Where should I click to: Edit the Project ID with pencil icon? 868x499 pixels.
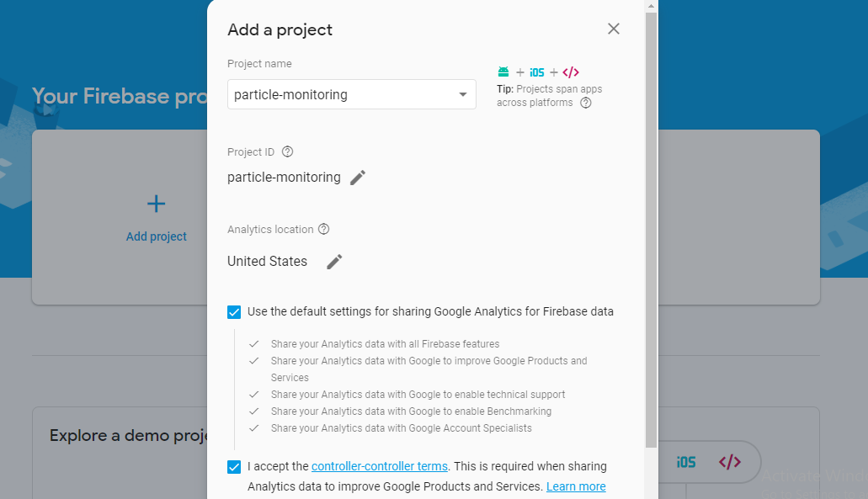coord(358,178)
